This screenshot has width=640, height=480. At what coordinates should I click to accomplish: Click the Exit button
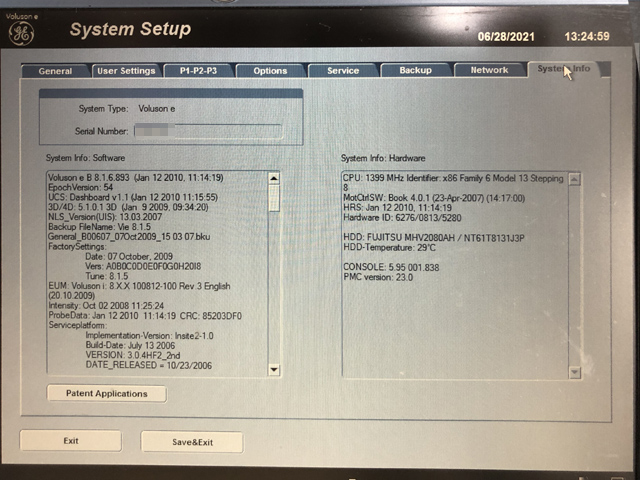coord(71,441)
